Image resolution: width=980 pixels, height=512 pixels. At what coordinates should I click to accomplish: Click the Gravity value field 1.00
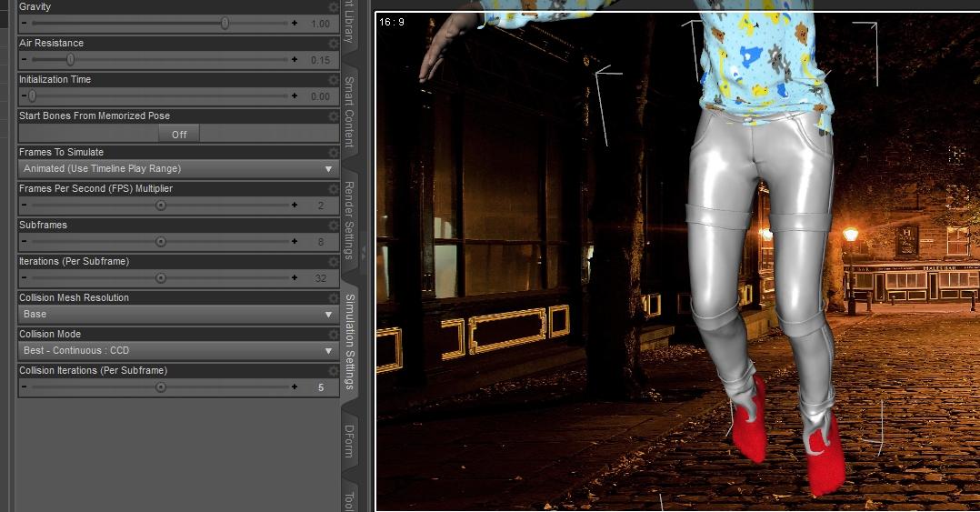[320, 24]
